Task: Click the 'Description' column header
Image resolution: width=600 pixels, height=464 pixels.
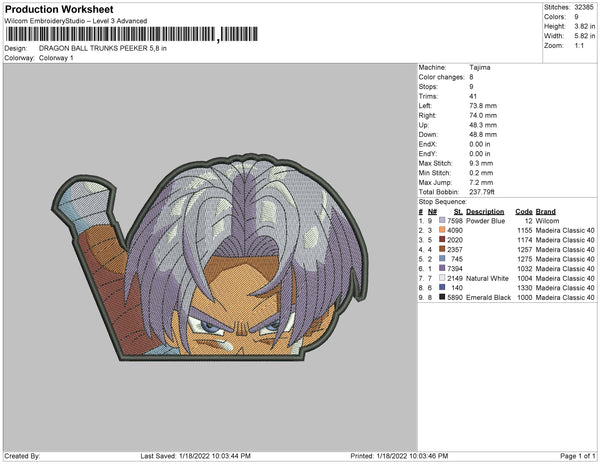Action: click(x=485, y=212)
